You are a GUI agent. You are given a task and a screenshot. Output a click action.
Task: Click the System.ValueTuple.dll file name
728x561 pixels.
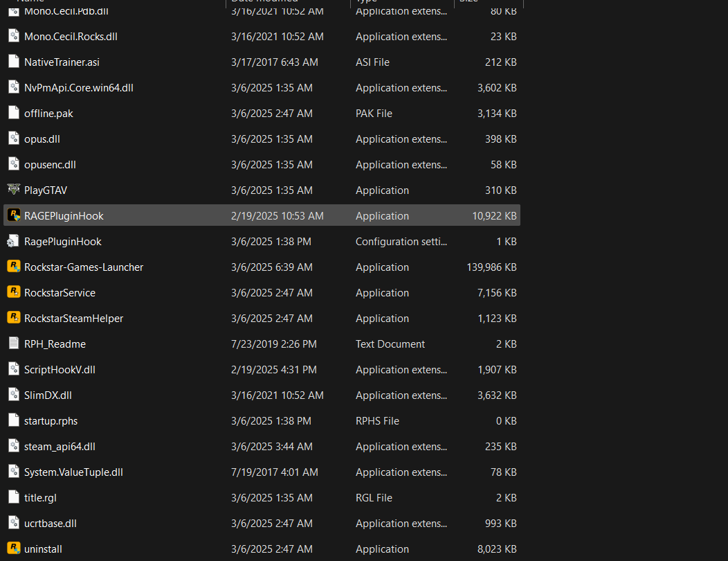coord(73,472)
